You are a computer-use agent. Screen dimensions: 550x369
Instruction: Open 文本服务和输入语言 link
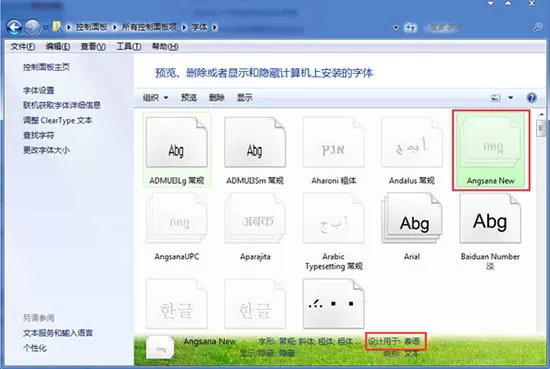pos(58,333)
